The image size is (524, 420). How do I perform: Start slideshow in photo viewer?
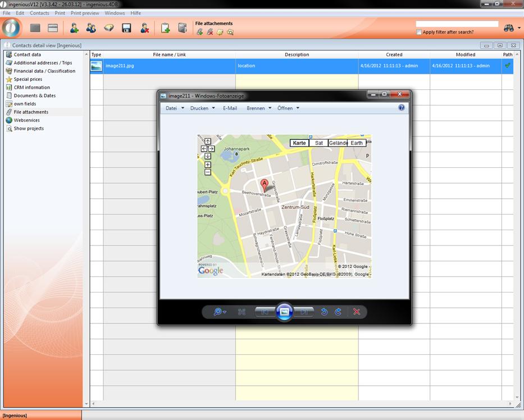284,312
